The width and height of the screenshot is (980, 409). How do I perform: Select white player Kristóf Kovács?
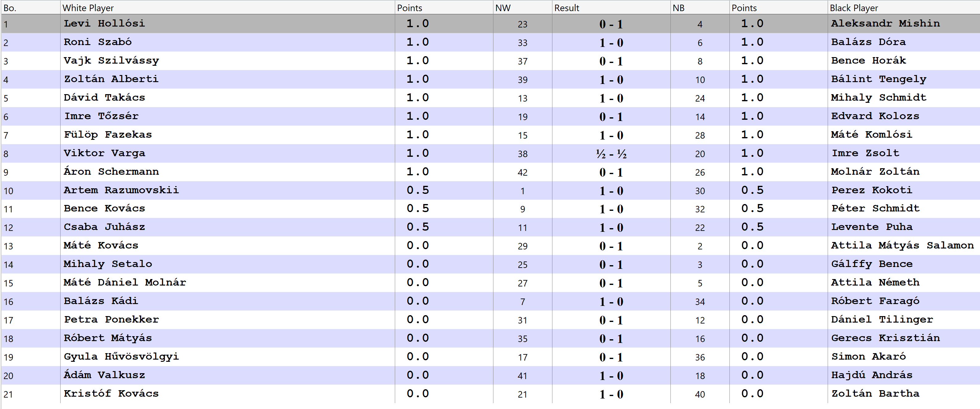111,394
